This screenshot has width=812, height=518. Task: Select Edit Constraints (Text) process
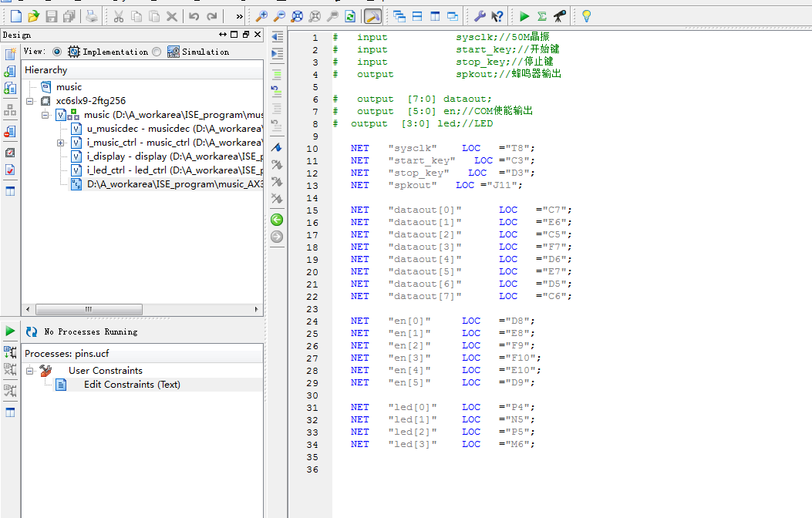131,385
